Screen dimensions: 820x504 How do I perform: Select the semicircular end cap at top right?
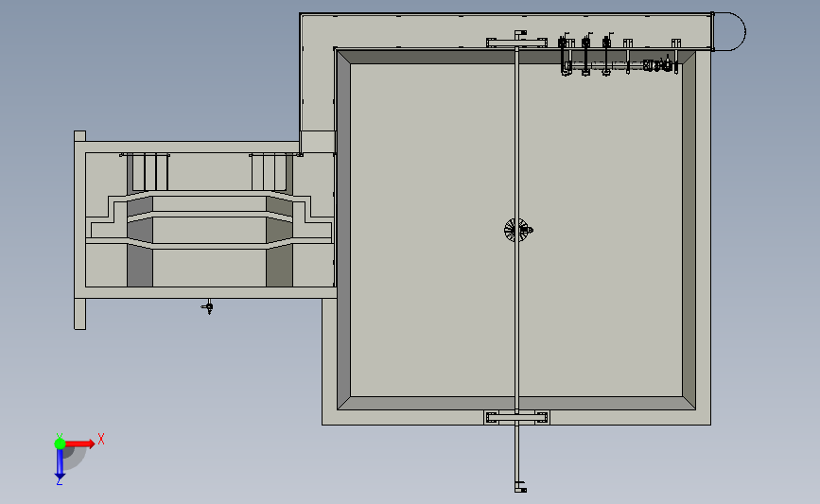730,32
